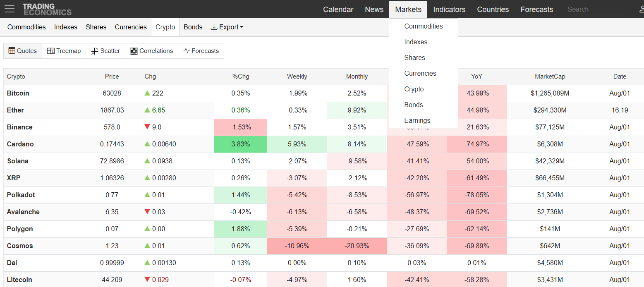644x287 pixels.
Task: Open the Cardano quote link
Action: 20,144
